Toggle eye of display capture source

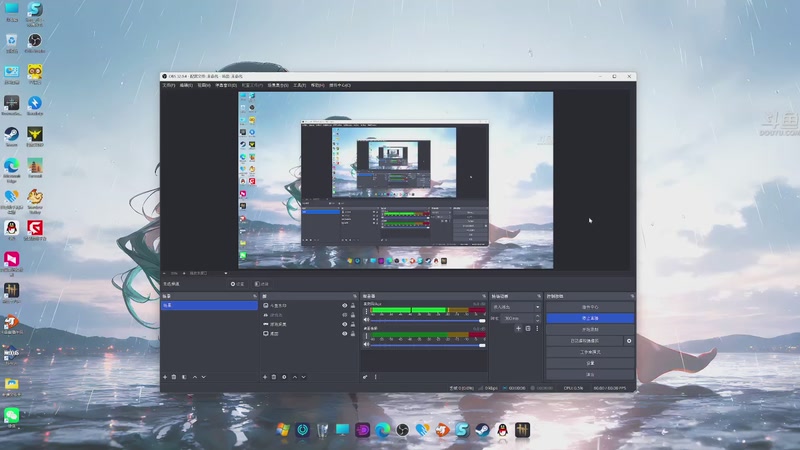[x=344, y=333]
